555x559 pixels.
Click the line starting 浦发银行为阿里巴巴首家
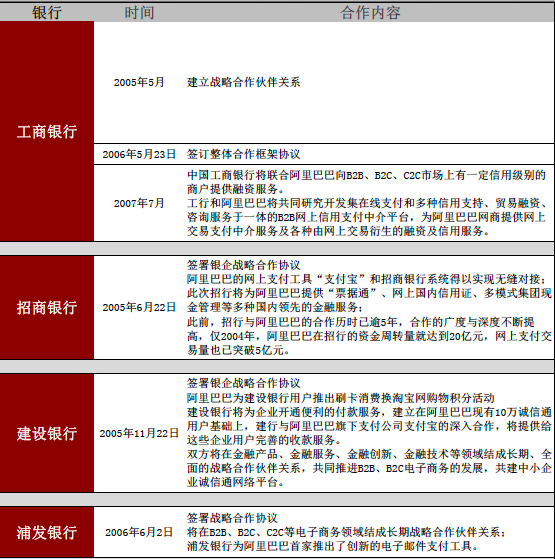[x=332, y=546]
